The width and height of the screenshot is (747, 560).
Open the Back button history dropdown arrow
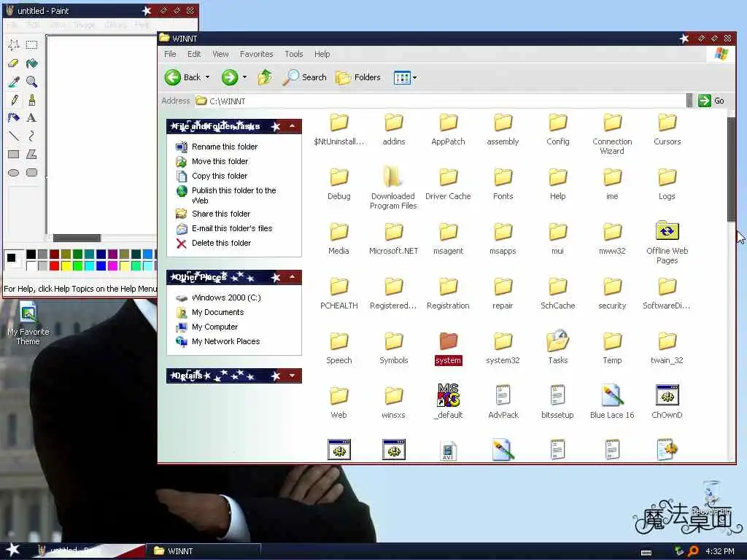207,77
